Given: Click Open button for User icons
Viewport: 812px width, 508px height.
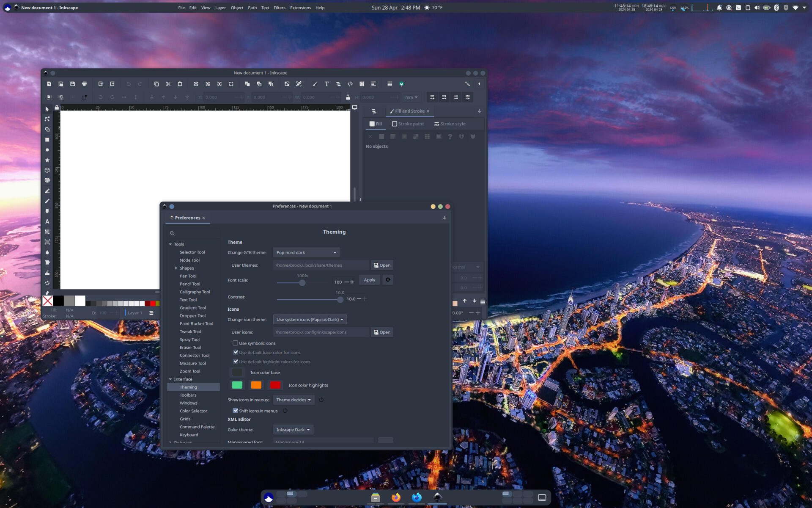Looking at the screenshot, I should (x=382, y=332).
